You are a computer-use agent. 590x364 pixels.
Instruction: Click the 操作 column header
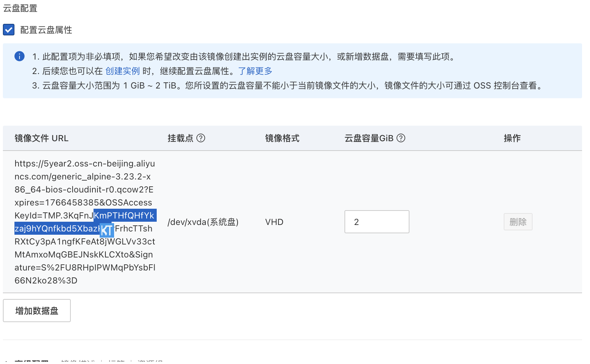coord(512,138)
